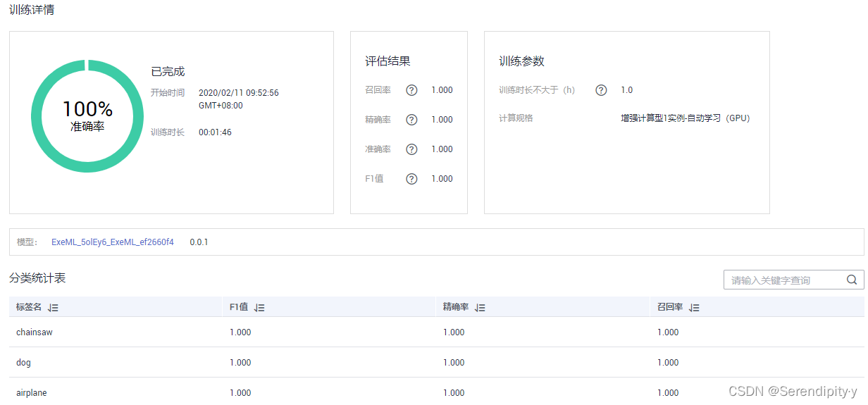Screen dimensions: 868x405
Task: Click the help icon beside 准确率 in 评估结果
Action: [x=412, y=149]
